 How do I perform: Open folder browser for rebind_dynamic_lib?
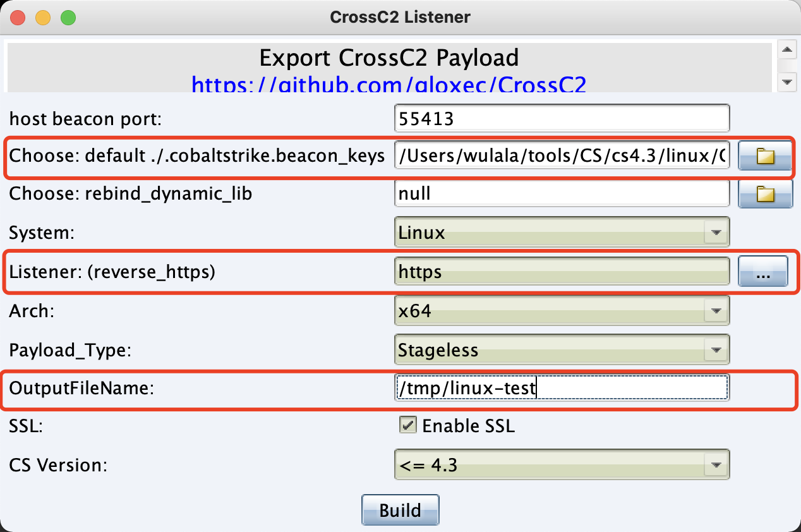point(766,194)
